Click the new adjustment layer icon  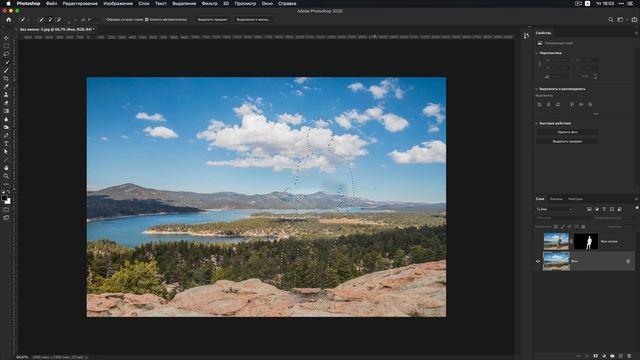[604, 356]
